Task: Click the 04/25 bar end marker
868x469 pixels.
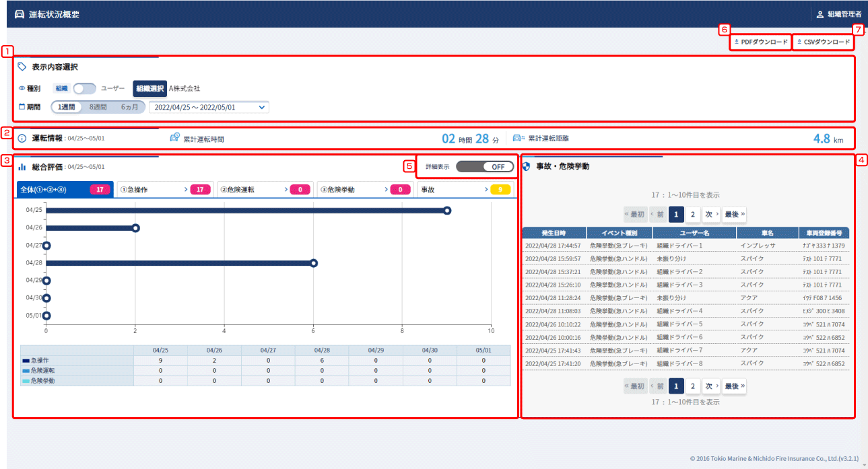Action: point(447,211)
